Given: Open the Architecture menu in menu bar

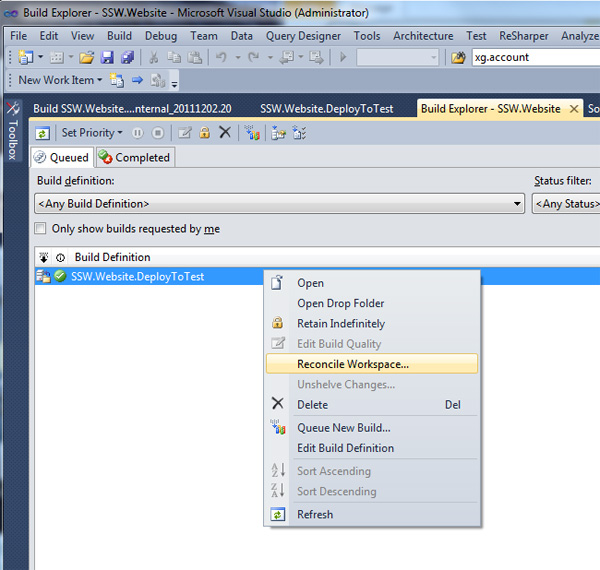Looking at the screenshot, I should [422, 36].
